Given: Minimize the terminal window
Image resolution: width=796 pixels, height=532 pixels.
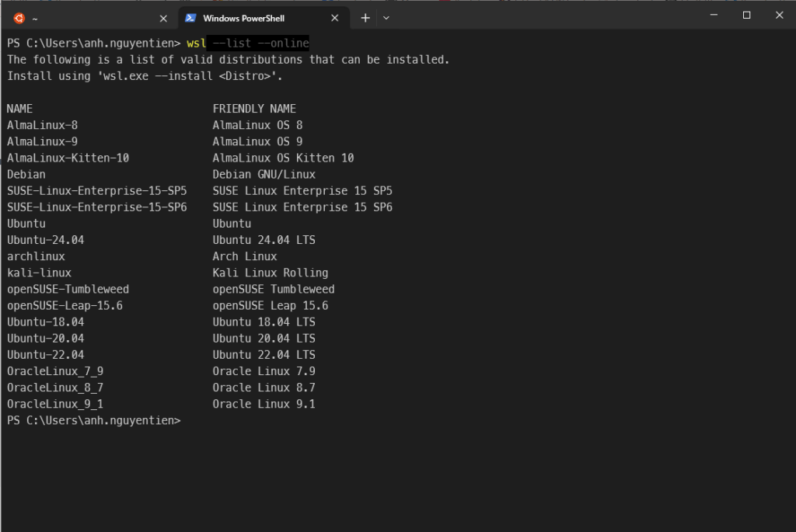Looking at the screenshot, I should coord(714,16).
